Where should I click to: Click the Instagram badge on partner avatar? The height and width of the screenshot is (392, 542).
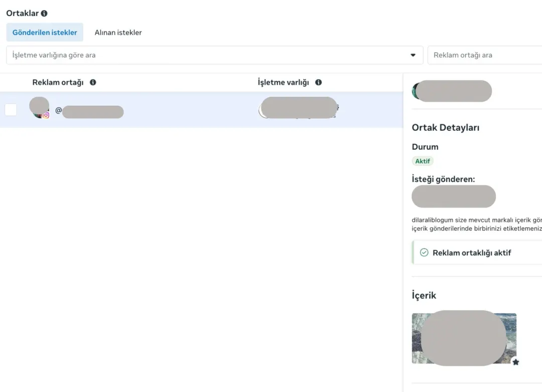(46, 115)
